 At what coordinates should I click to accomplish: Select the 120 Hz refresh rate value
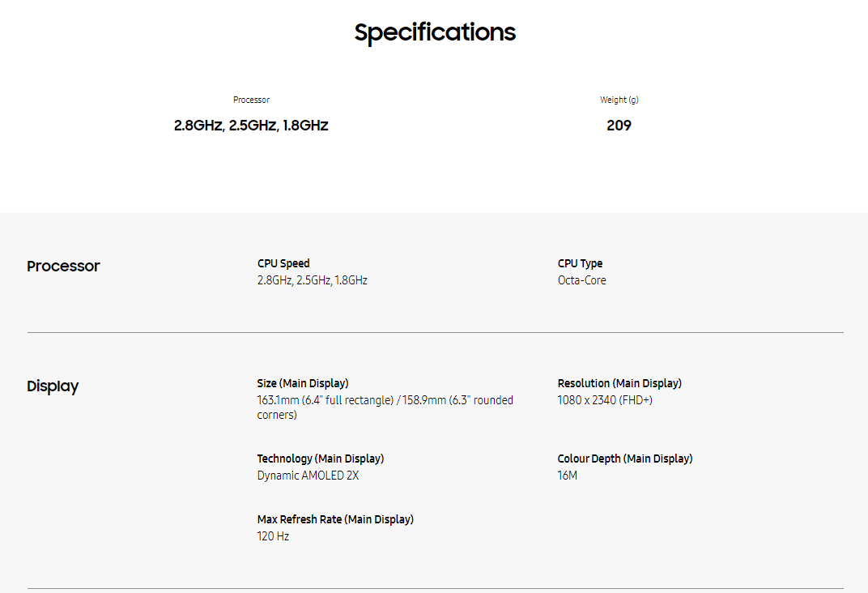pos(273,536)
